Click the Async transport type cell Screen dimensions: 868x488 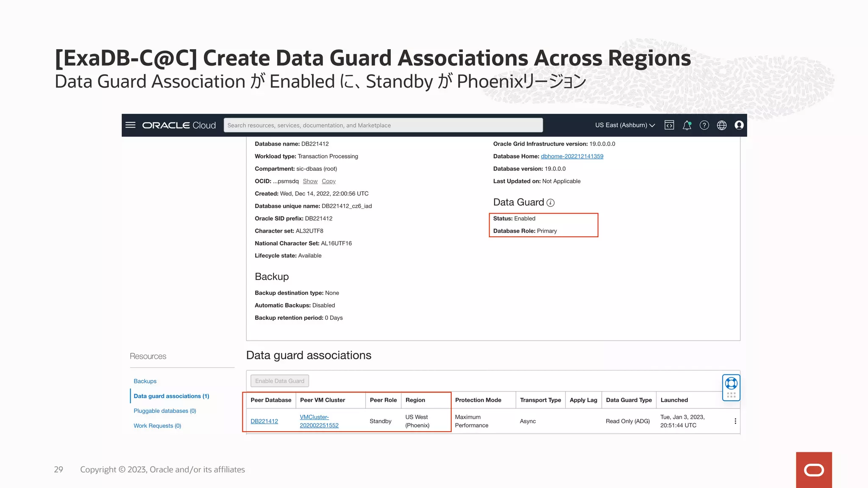tap(528, 421)
